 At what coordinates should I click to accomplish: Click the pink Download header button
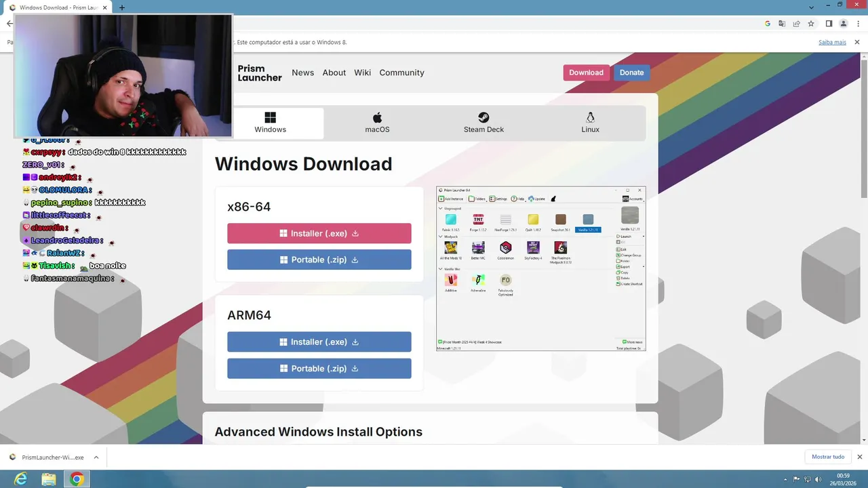[586, 73]
